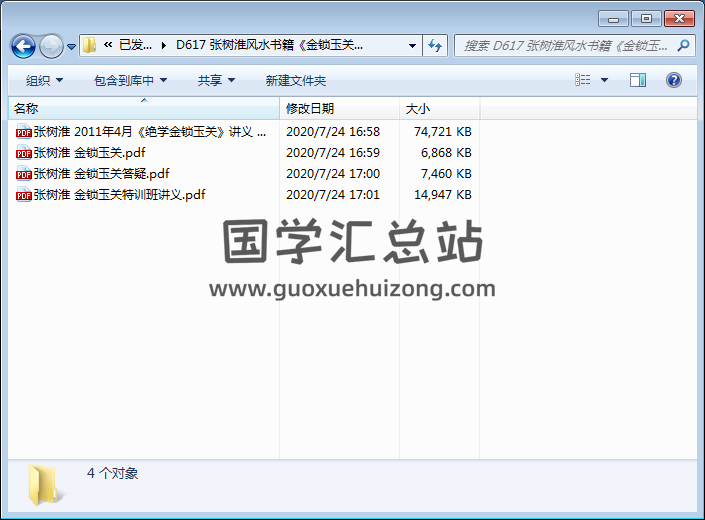
Task: Sort by 修改日期 column header
Action: click(x=339, y=108)
